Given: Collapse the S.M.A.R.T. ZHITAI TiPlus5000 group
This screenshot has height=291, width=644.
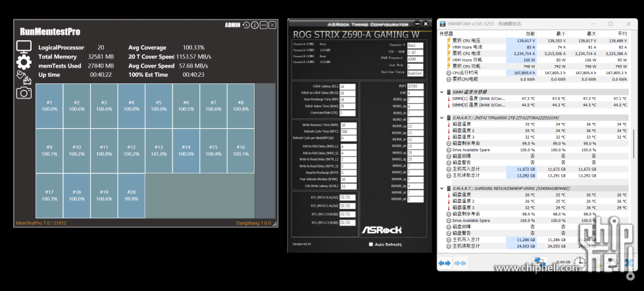Looking at the screenshot, I should point(442,118).
